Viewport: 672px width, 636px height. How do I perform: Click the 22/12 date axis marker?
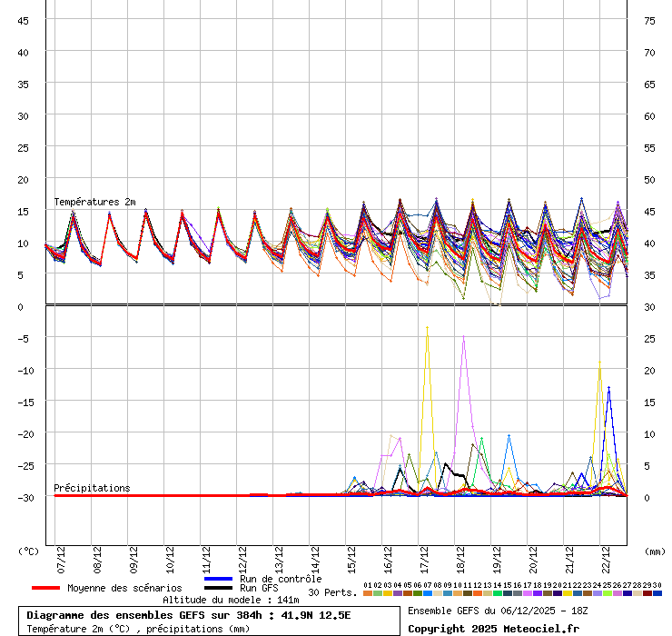tap(606, 555)
